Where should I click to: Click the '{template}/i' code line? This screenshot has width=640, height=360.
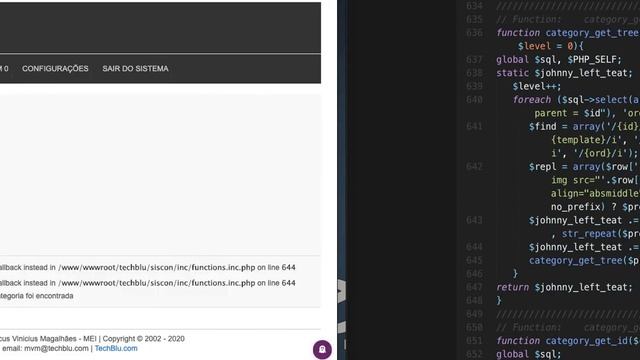[595, 140]
